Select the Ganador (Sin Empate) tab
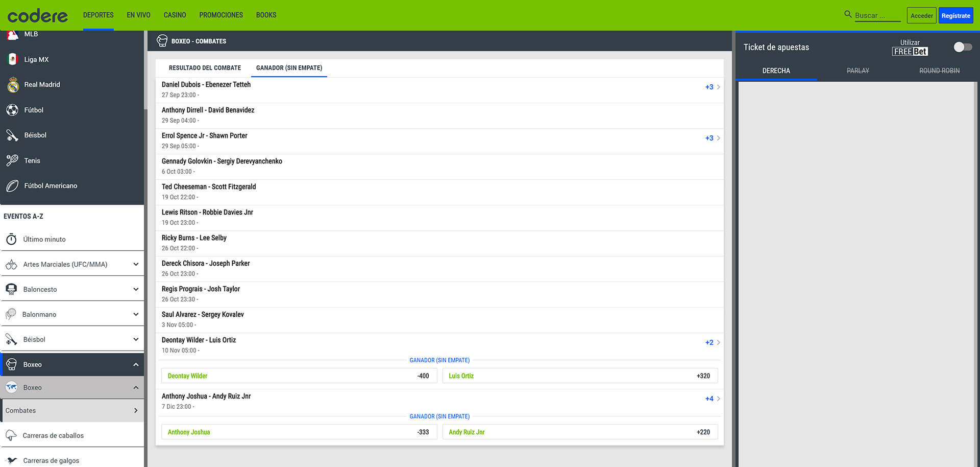This screenshot has width=980, height=467. coord(289,68)
